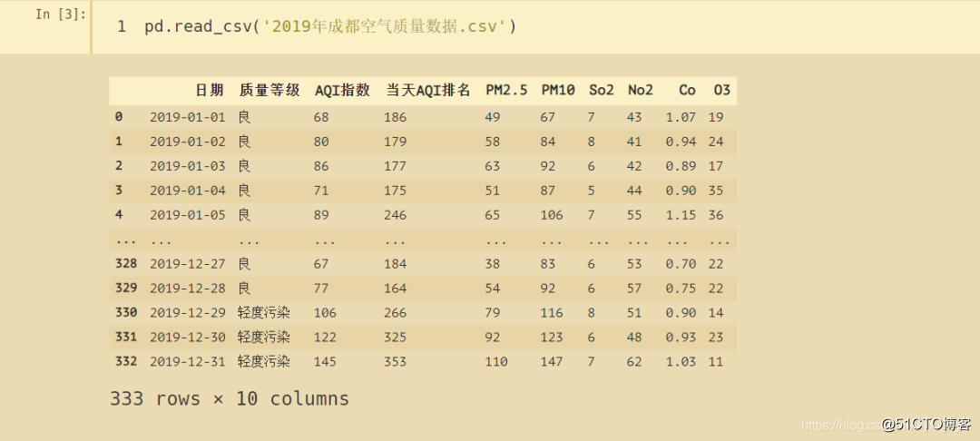Click AQI value 68 in row 0
Screen dimensions: 980x441
click(321, 117)
